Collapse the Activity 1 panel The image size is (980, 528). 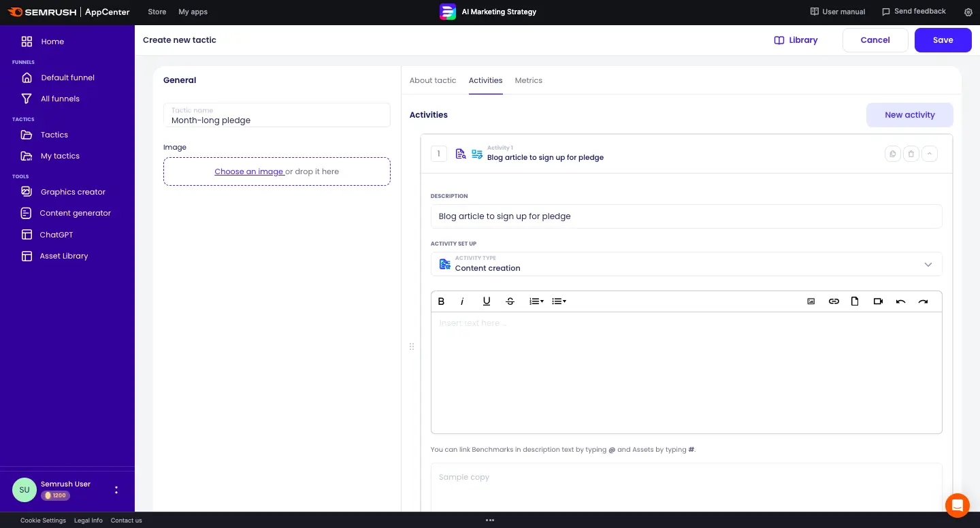click(x=930, y=154)
